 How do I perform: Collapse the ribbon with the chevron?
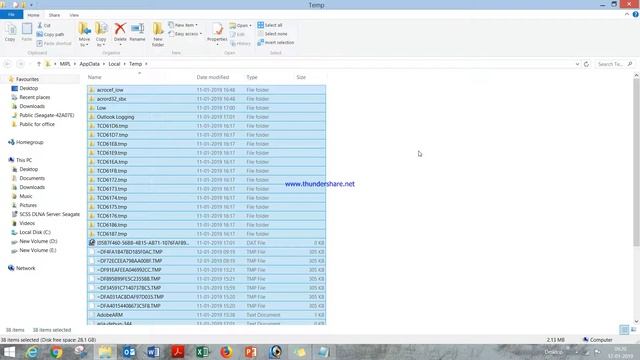pos(627,14)
